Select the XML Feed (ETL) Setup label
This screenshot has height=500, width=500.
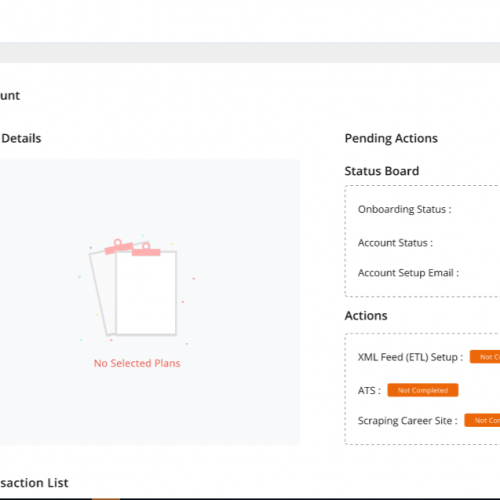click(x=410, y=357)
